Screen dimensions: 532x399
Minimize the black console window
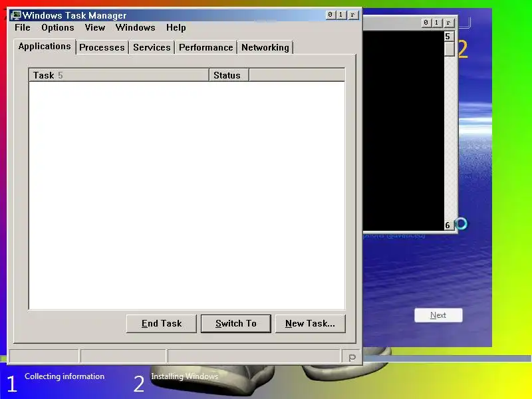pos(426,23)
